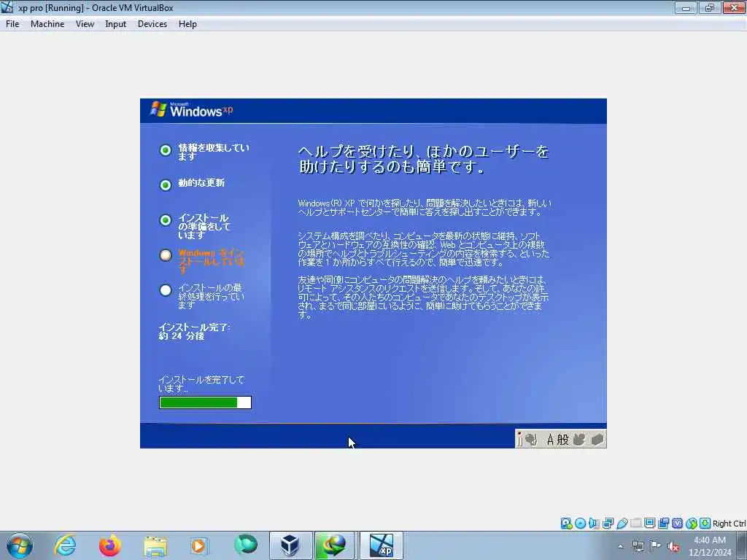Image resolution: width=747 pixels, height=560 pixels.
Task: Open Windows Explorer folder from taskbar
Action: [155, 545]
